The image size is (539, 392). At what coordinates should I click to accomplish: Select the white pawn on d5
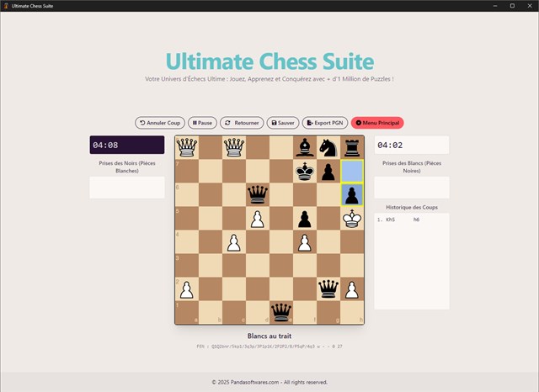[258, 219]
